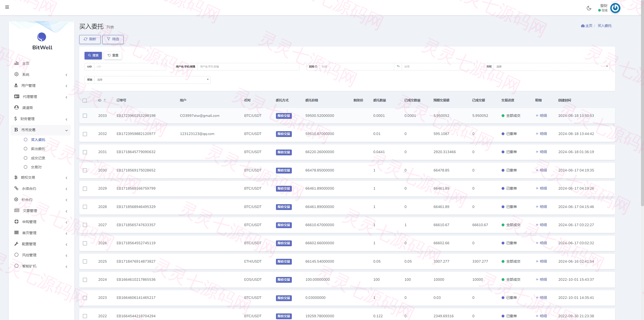Click the 财务管理 dollar icon
The height and width of the screenshot is (320, 644).
[x=16, y=119]
